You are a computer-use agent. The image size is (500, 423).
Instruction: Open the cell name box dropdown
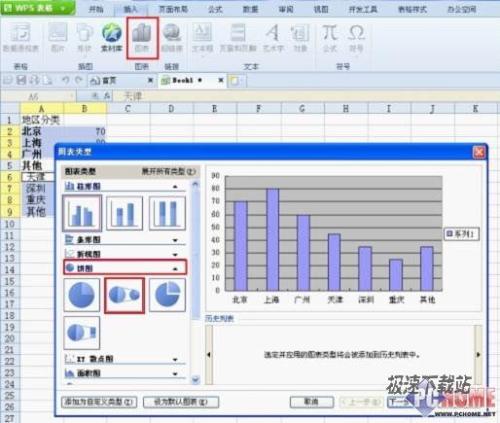[x=72, y=96]
